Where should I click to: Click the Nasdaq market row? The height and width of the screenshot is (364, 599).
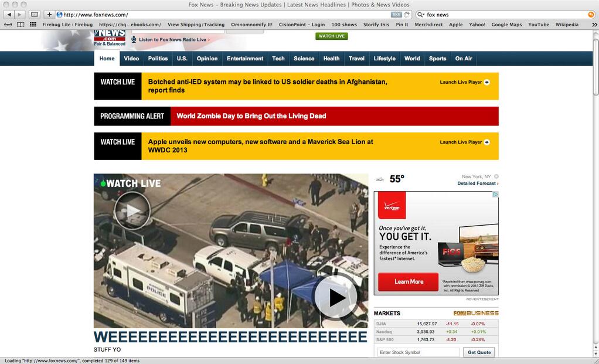(436, 332)
